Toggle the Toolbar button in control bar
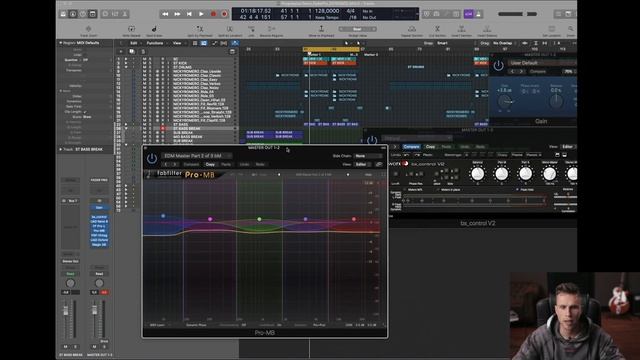This screenshot has height=360, width=640. click(93, 14)
